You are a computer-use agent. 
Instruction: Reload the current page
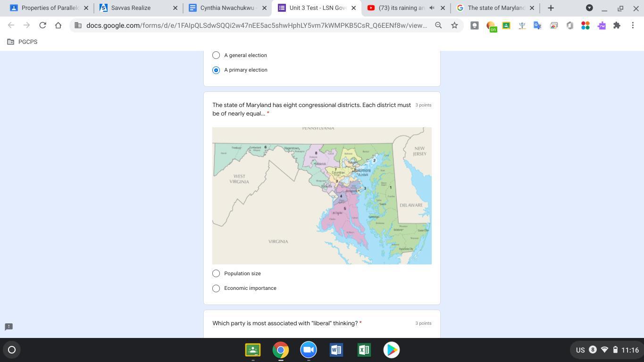click(42, 25)
